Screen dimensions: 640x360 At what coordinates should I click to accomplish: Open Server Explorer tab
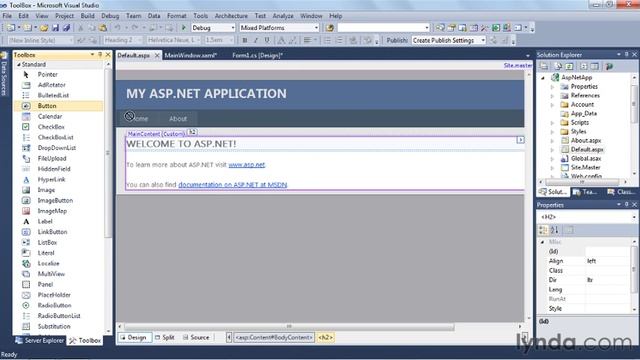pos(40,340)
